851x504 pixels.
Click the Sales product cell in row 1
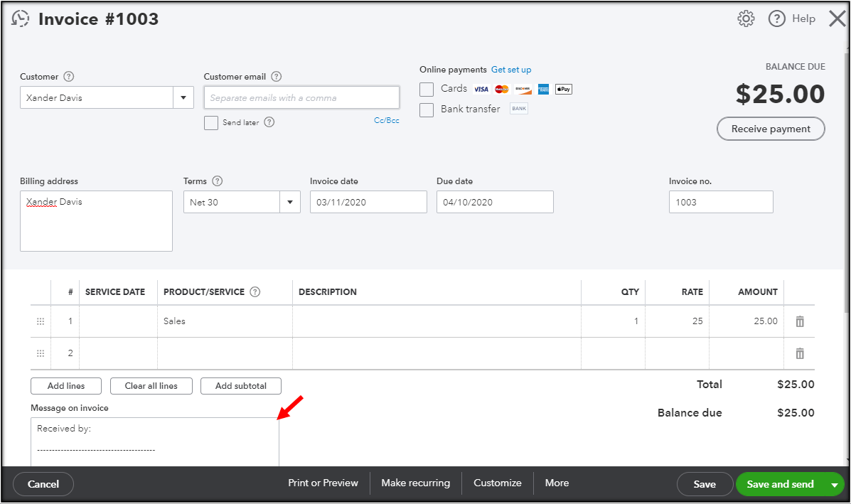(225, 321)
